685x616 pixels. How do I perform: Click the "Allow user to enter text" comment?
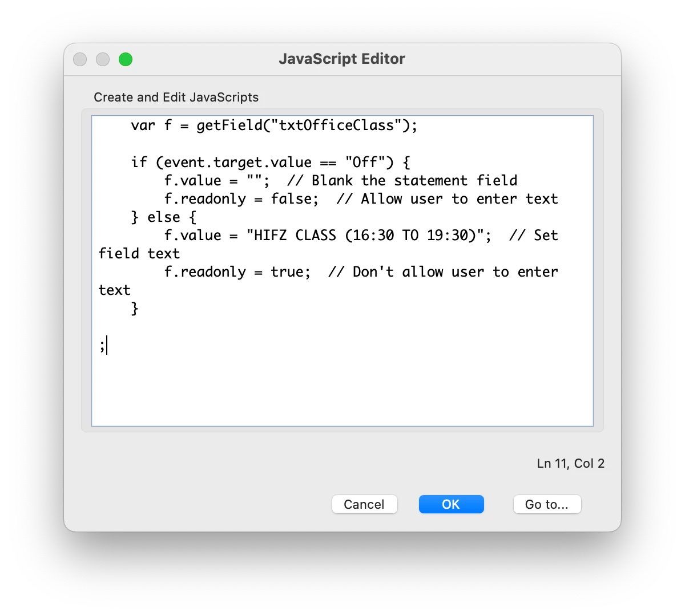pos(447,199)
